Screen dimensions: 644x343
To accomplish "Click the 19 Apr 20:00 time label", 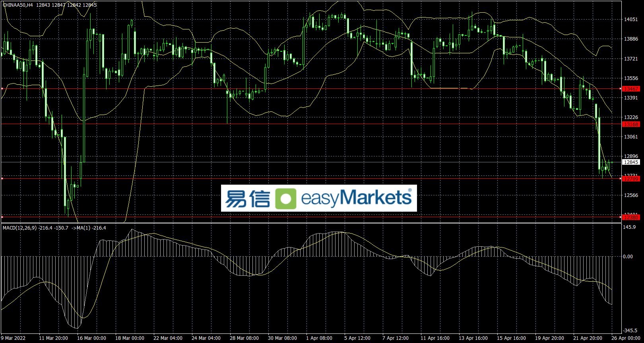I will point(549,338).
